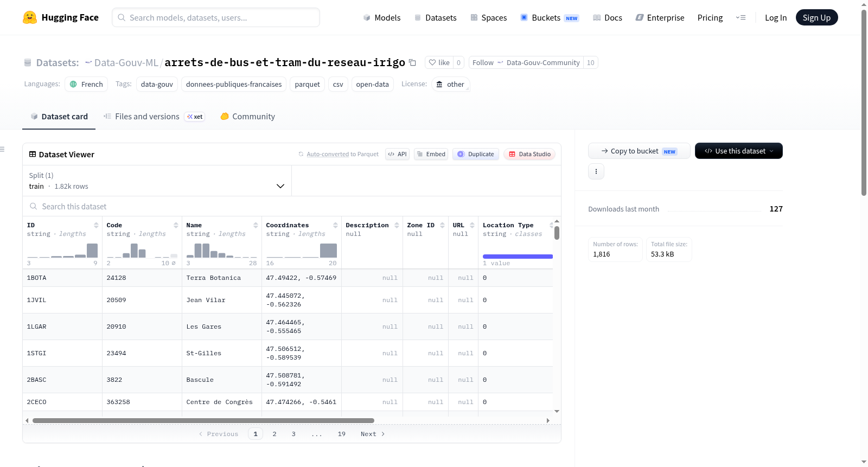Click the Search this dataset field

coord(292,207)
